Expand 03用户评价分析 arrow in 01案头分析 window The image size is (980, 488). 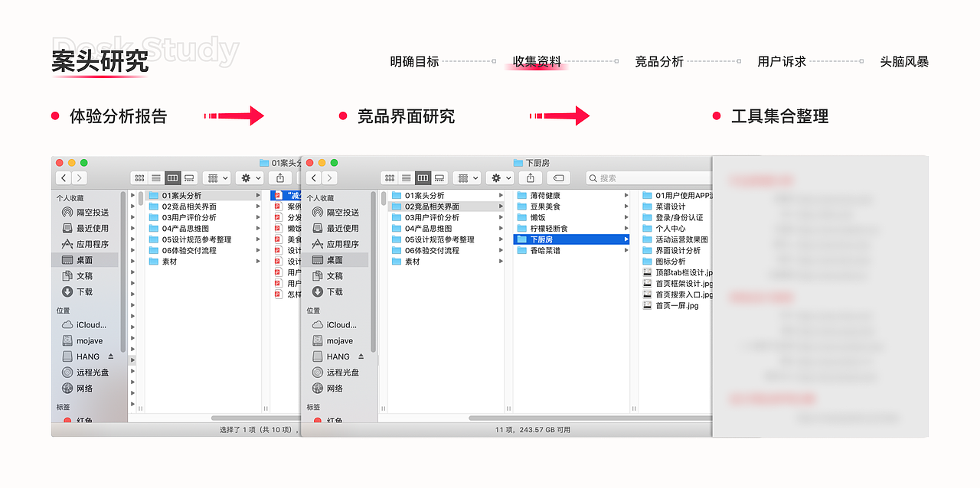coord(257,217)
